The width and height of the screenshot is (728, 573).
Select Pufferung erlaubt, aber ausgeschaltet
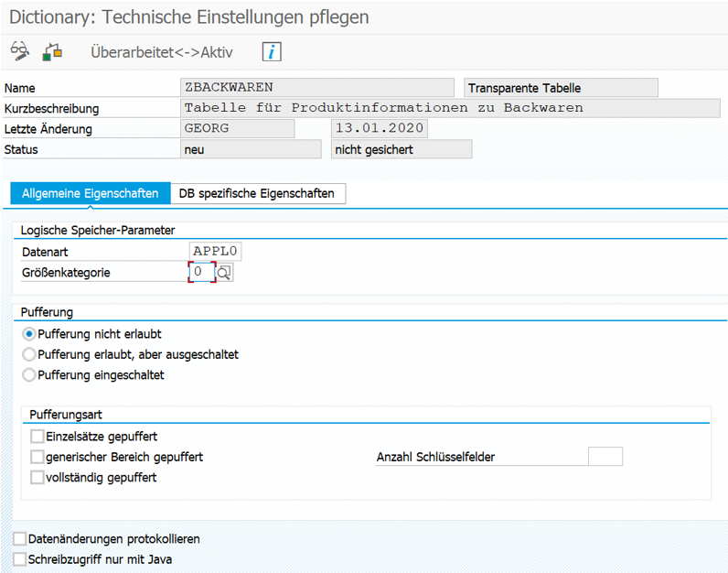[28, 354]
